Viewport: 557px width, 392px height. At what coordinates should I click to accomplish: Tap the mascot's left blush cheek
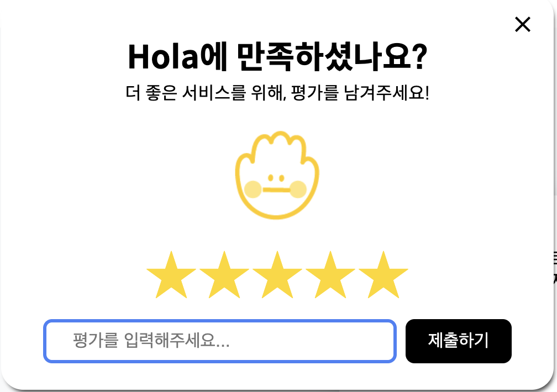(x=253, y=189)
